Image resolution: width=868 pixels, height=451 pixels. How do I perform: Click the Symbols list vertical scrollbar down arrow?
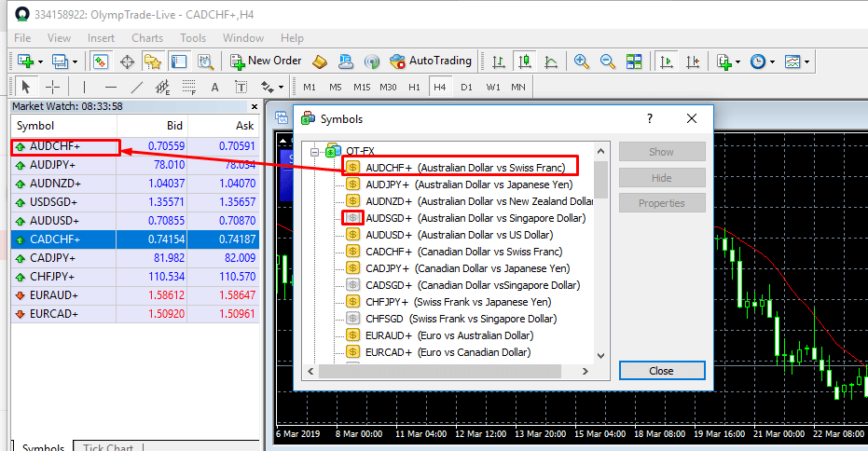coord(601,356)
